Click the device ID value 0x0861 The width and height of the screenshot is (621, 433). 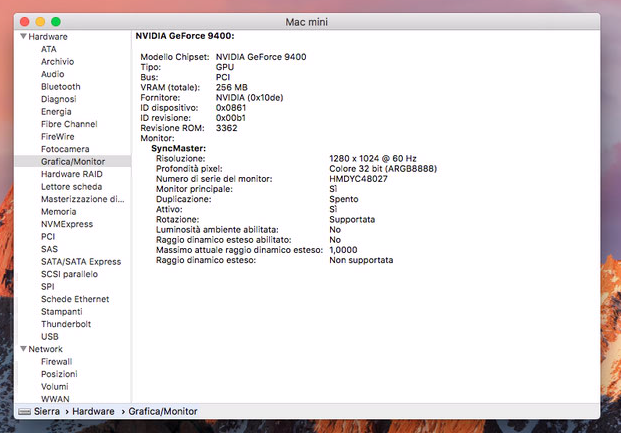(231, 108)
